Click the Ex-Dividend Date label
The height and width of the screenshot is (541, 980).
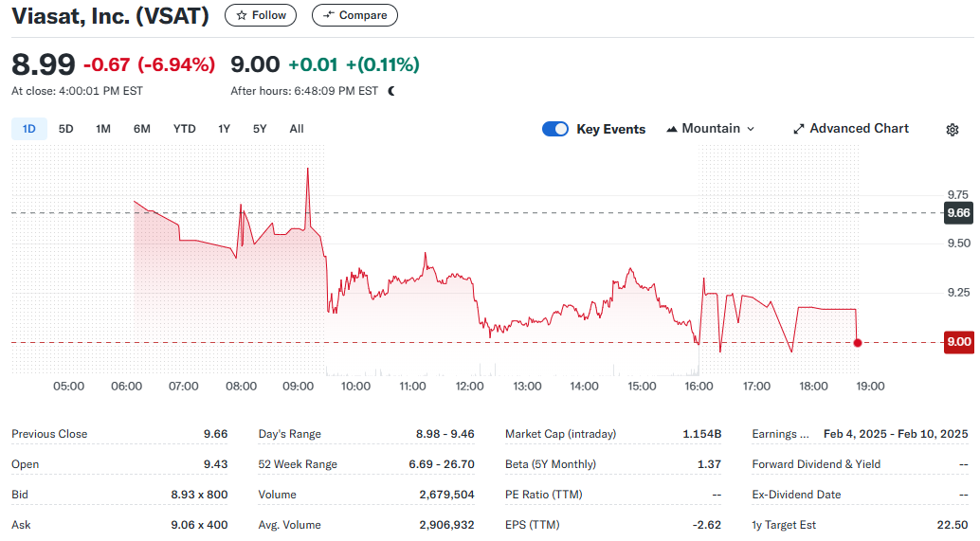click(x=796, y=495)
